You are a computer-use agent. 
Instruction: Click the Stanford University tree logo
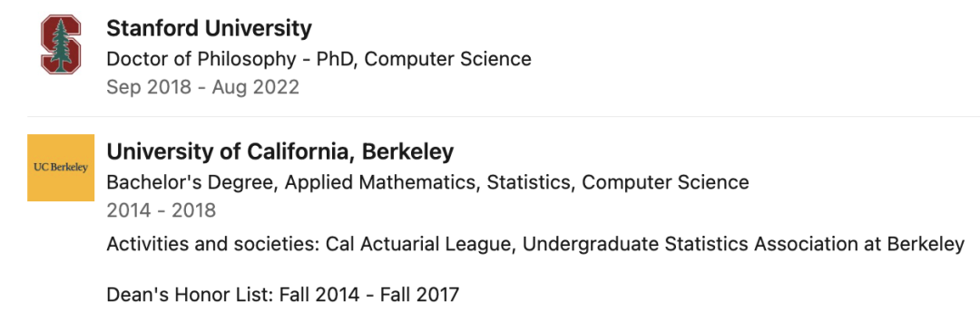pyautogui.click(x=61, y=45)
